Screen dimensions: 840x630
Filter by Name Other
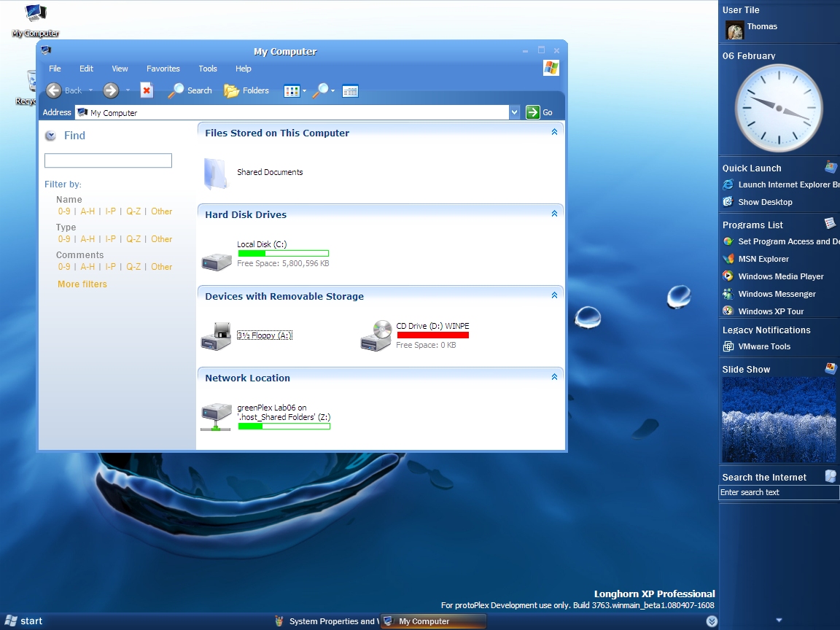click(x=162, y=211)
